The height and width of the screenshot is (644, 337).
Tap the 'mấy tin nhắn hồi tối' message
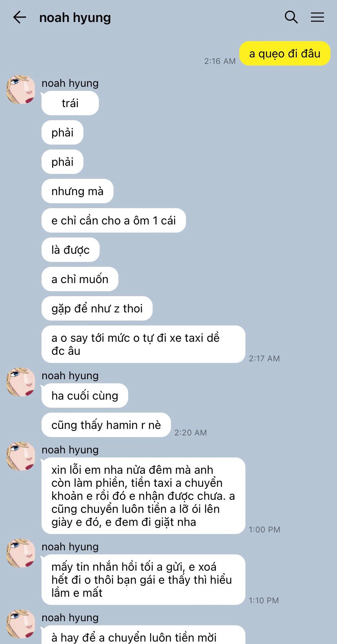[143, 580]
